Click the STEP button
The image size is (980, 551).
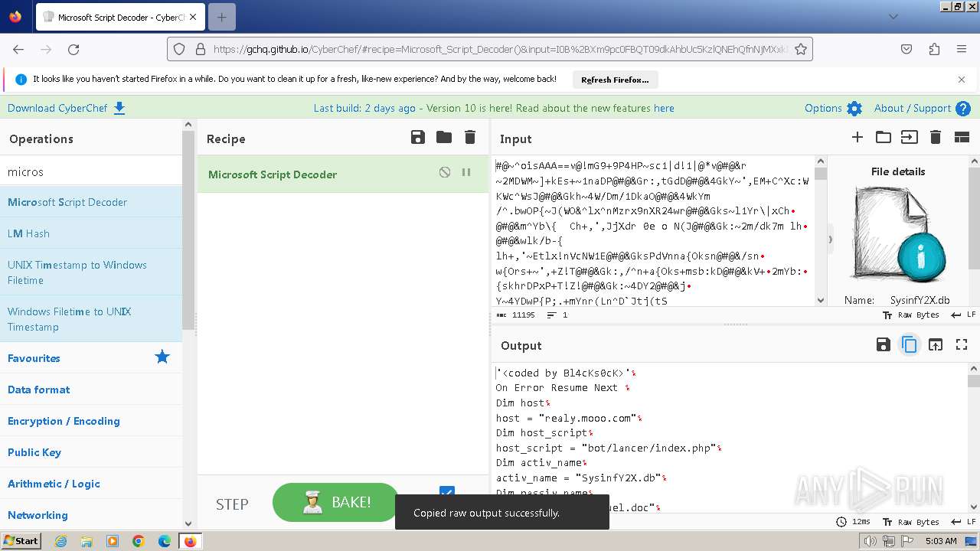click(232, 504)
